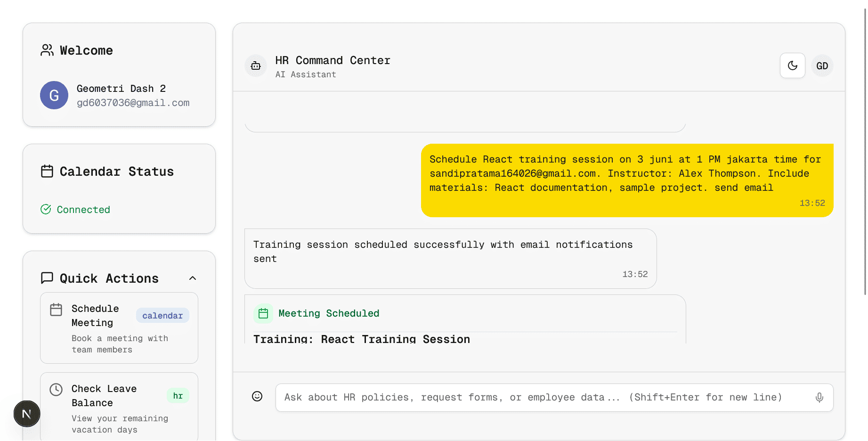Open the GD user avatar menu
The image size is (868, 441).
822,65
